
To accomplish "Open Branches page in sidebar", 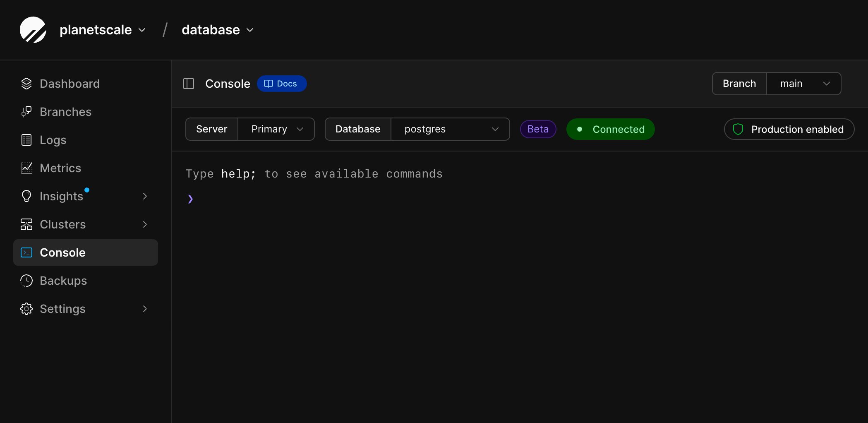I will tap(86, 112).
